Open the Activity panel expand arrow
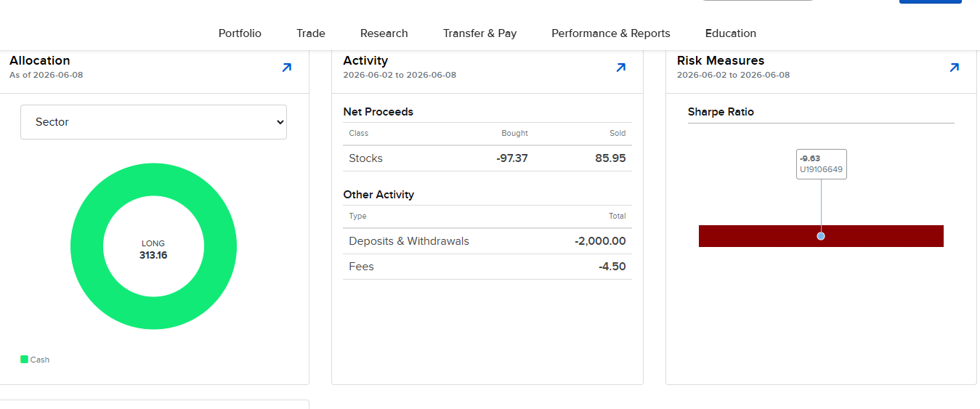980x409 pixels. (x=620, y=68)
